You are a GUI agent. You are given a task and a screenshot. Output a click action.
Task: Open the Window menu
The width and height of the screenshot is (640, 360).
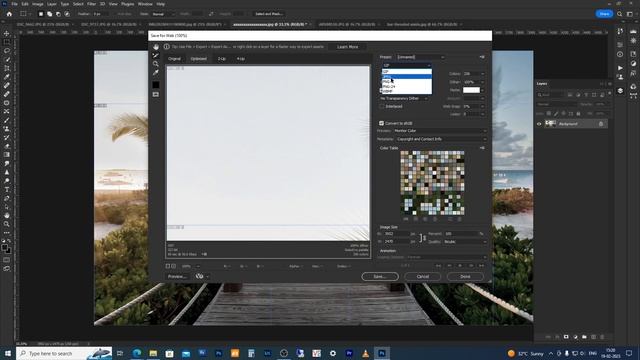[145, 4]
